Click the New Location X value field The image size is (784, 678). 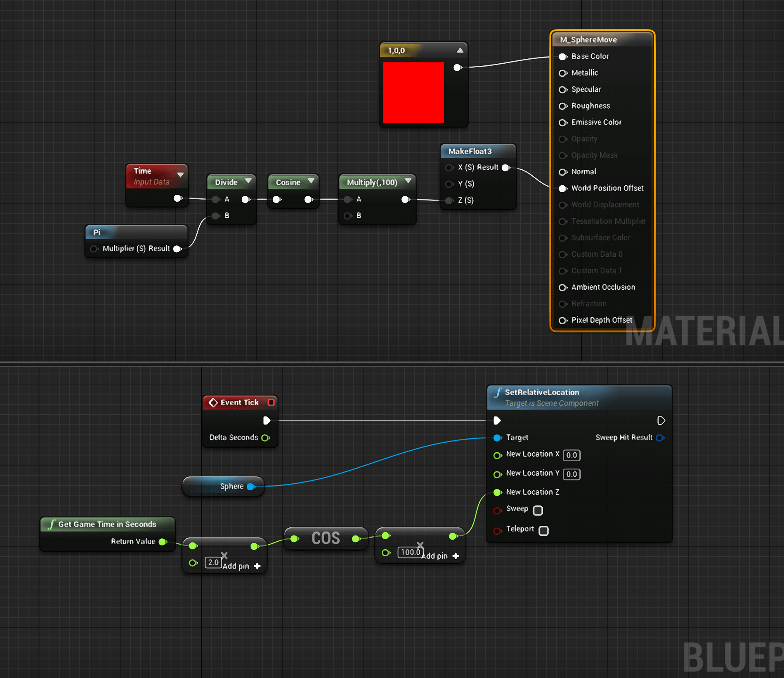tap(572, 455)
